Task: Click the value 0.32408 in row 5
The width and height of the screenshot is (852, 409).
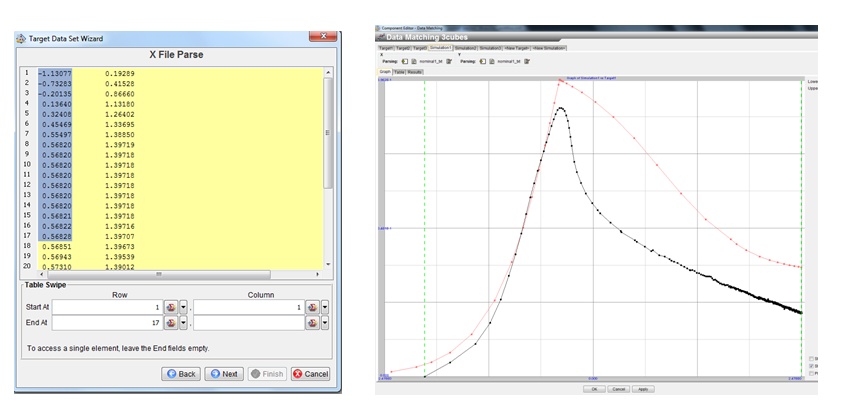Action: click(x=57, y=115)
